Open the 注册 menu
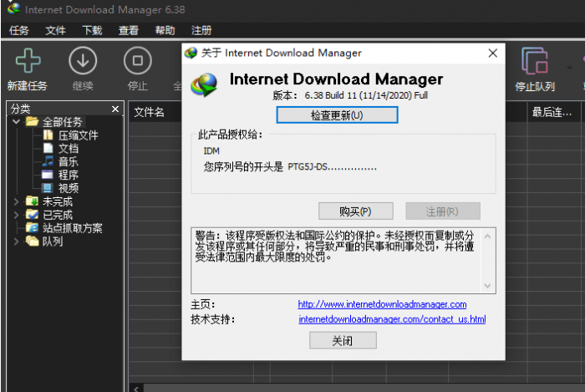Viewport: 585px width, 392px height. tap(201, 30)
